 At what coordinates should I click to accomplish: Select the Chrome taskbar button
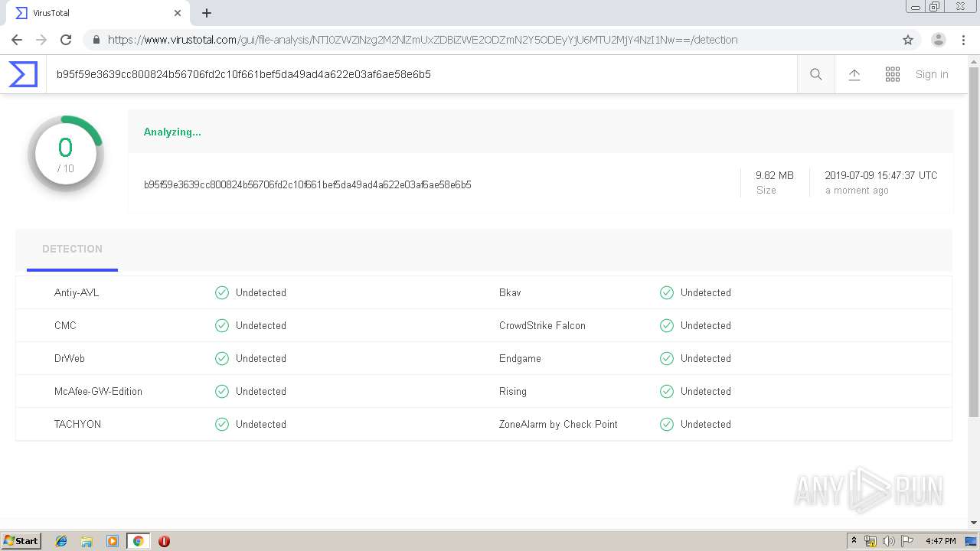(138, 541)
